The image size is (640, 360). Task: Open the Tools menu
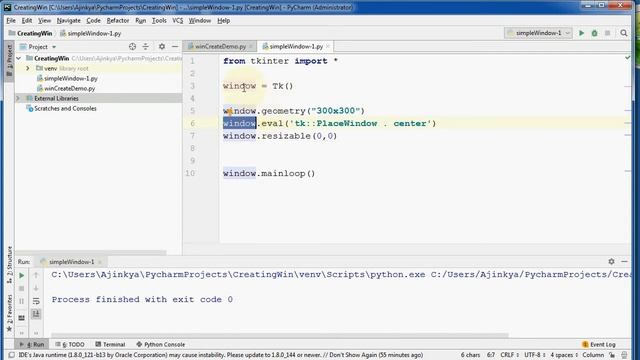point(159,20)
